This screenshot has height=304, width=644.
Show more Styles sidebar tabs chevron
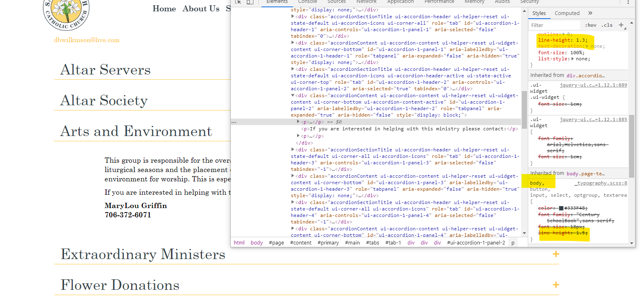pyautogui.click(x=590, y=13)
